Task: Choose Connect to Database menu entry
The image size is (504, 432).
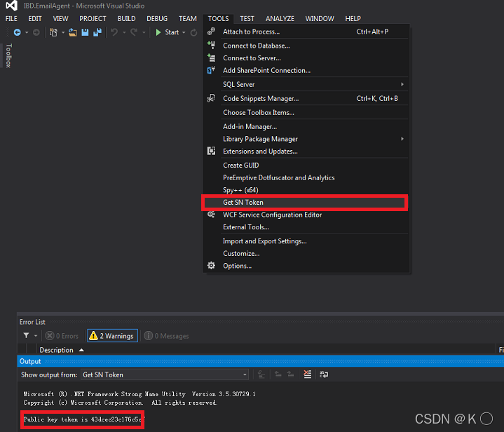Action: 306,46
